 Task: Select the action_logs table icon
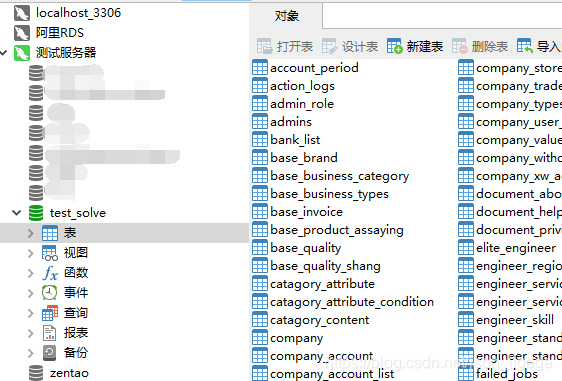[x=260, y=85]
